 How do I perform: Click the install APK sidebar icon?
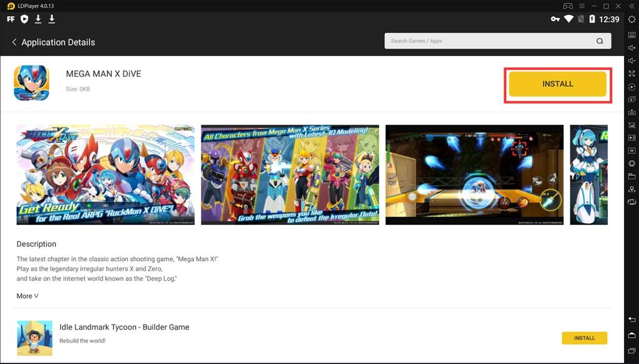click(632, 112)
